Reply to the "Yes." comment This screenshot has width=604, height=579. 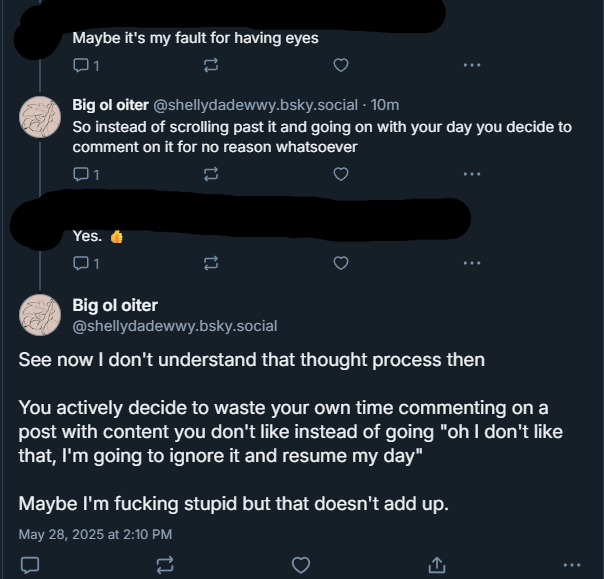tap(82, 264)
